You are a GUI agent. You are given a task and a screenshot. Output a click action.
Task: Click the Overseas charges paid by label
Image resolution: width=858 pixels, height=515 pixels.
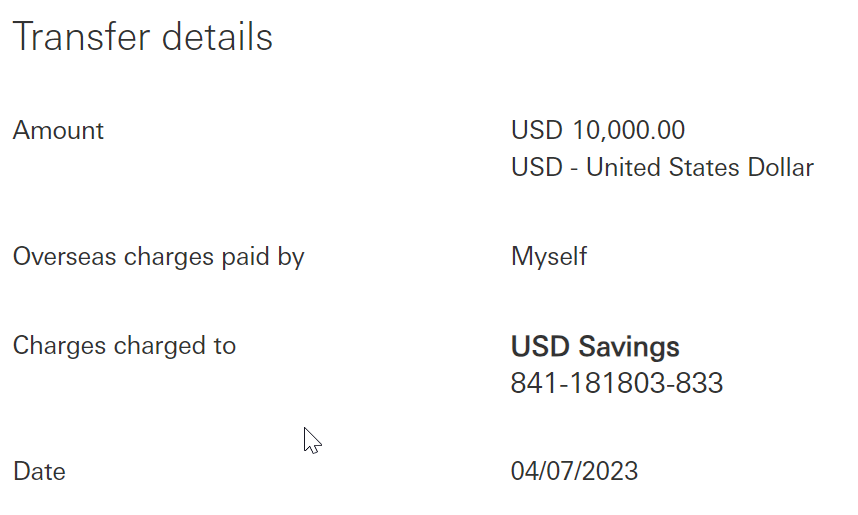pyautogui.click(x=158, y=257)
